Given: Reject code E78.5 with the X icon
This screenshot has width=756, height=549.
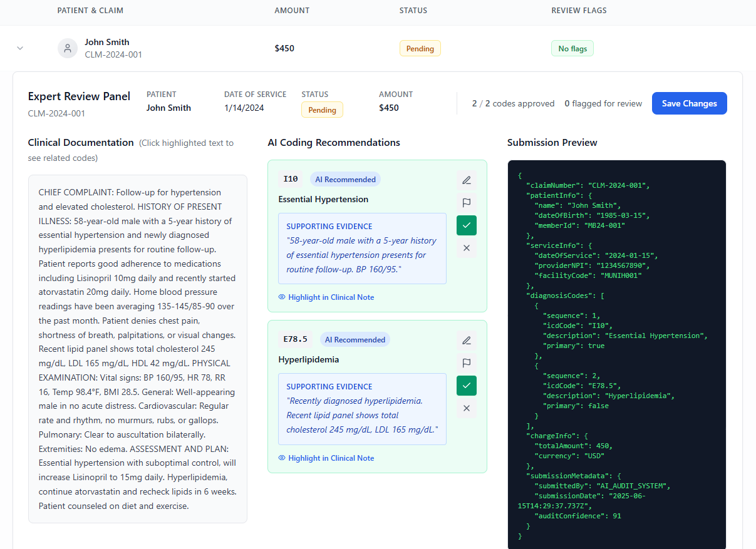Looking at the screenshot, I should (467, 408).
